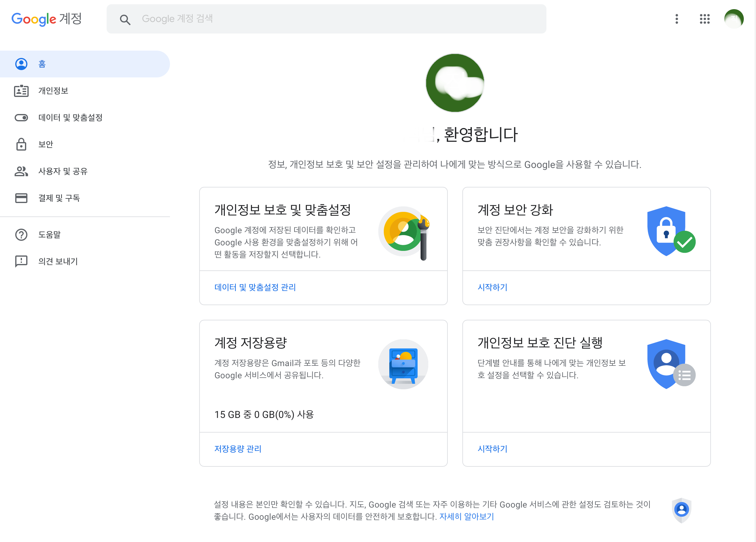The image size is (756, 542).
Task: Open the account avatar in top-right corner
Action: (733, 19)
